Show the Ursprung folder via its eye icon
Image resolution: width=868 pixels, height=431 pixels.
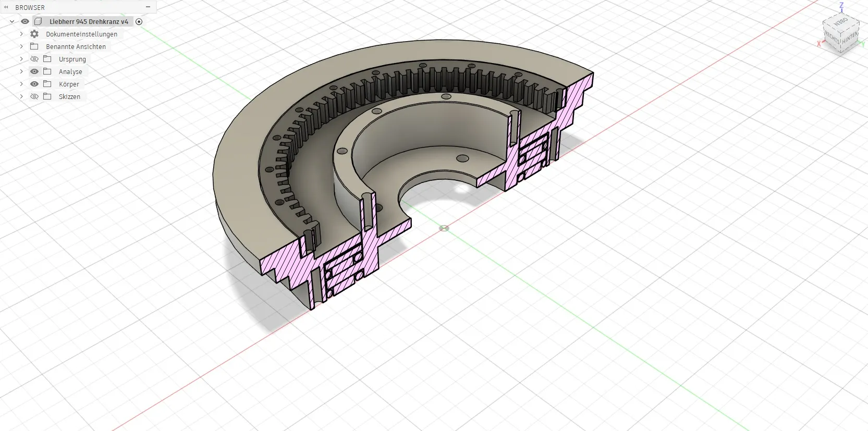coord(34,59)
